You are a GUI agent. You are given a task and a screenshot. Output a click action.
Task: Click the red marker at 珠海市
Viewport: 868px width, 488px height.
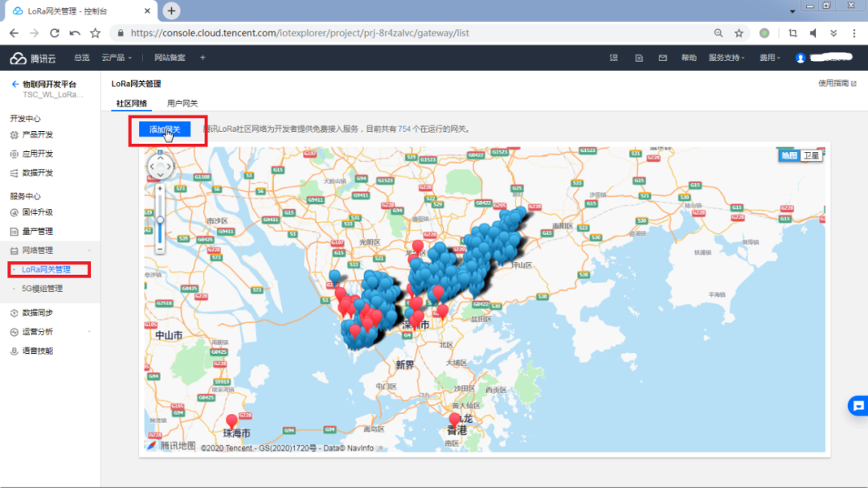tap(232, 422)
